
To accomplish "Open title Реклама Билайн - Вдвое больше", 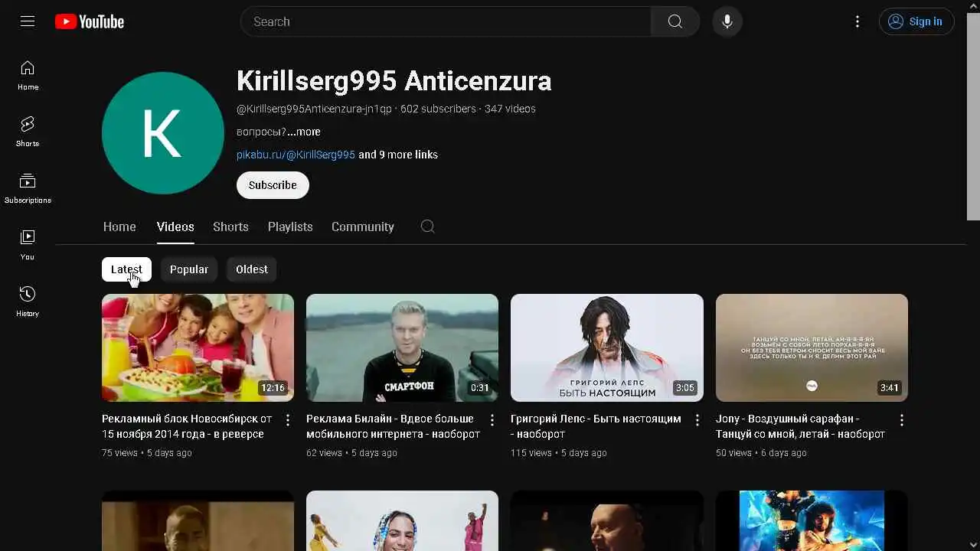I will 393,426.
